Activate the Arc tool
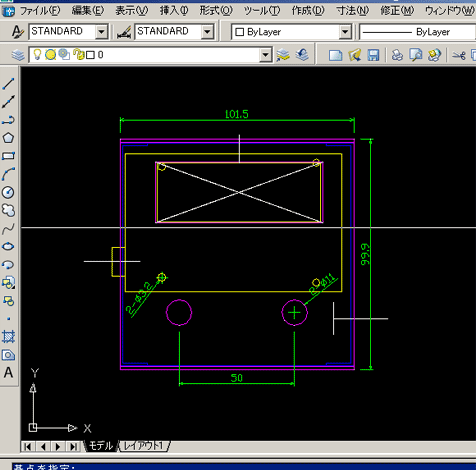The width and height of the screenshot is (476, 470). (x=8, y=174)
